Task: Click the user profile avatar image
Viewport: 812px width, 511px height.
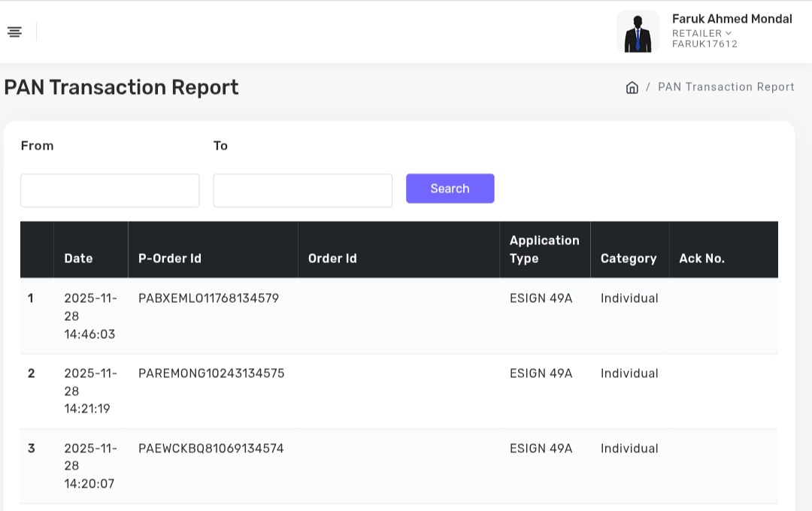Action: pyautogui.click(x=638, y=32)
